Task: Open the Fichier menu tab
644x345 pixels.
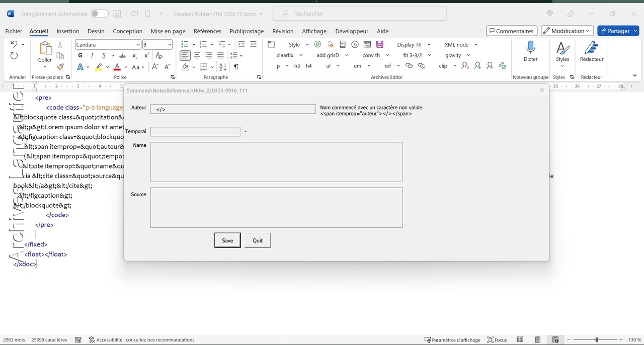Action: (14, 31)
